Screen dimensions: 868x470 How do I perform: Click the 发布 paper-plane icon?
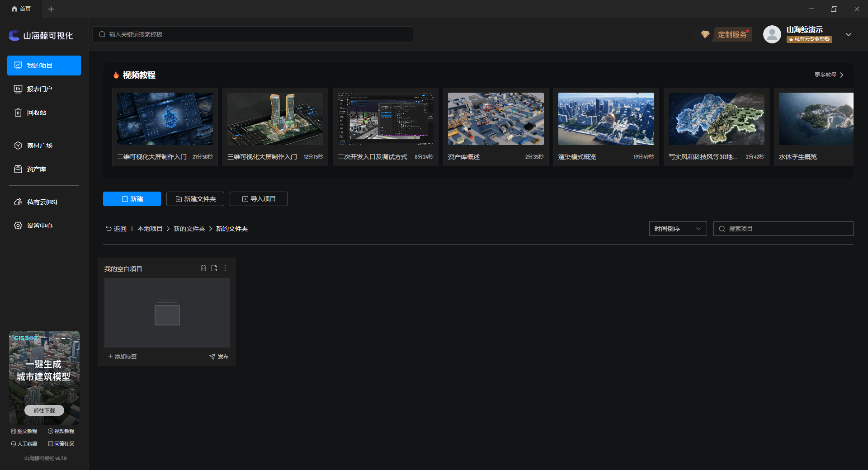tap(212, 357)
